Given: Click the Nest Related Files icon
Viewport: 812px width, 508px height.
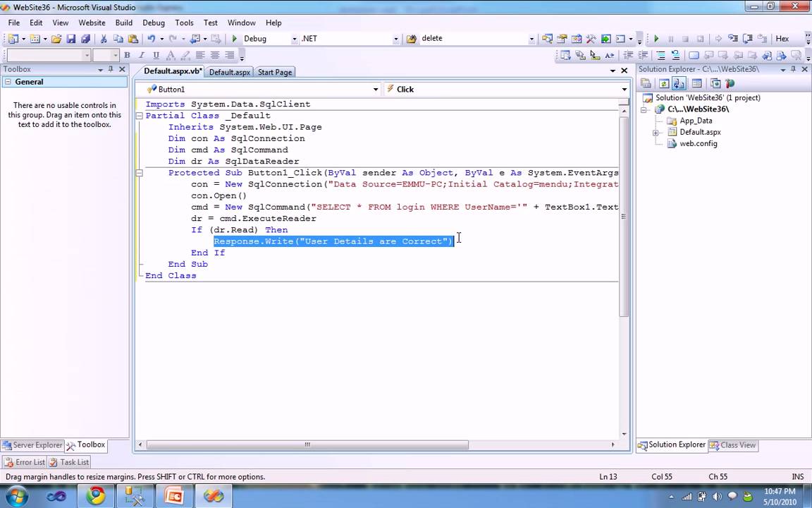Looking at the screenshot, I should [x=679, y=83].
